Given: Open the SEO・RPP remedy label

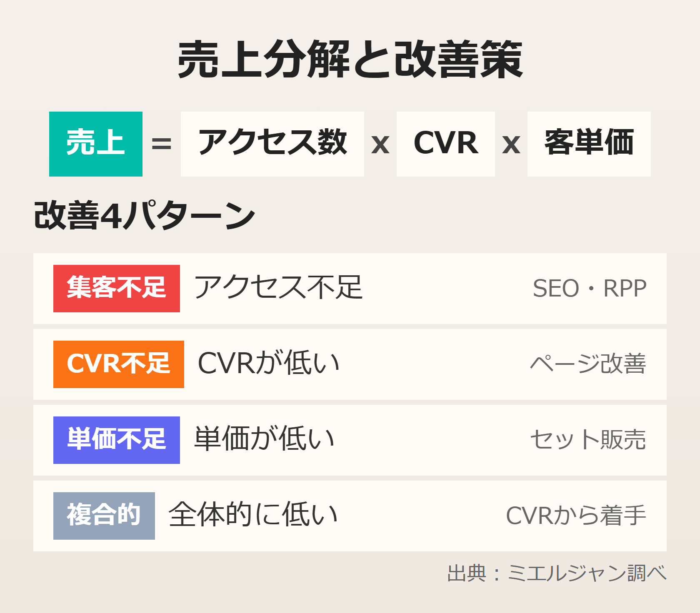Looking at the screenshot, I should [590, 288].
